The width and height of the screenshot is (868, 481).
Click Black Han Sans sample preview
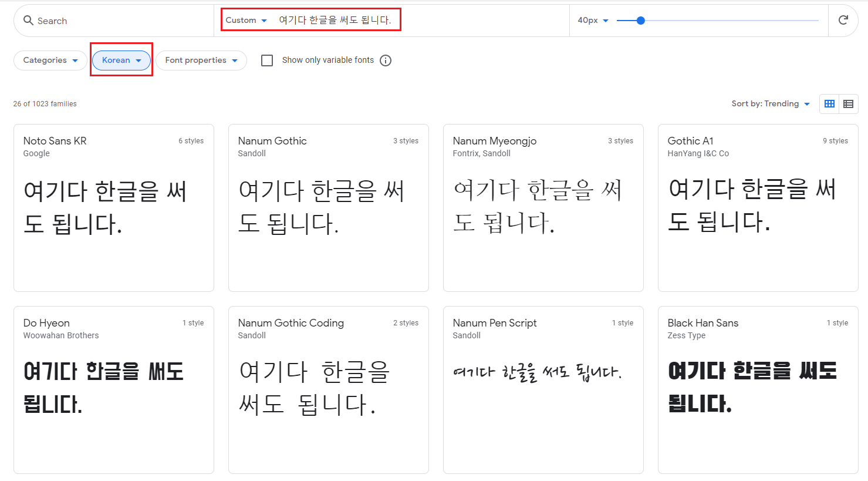pyautogui.click(x=752, y=387)
